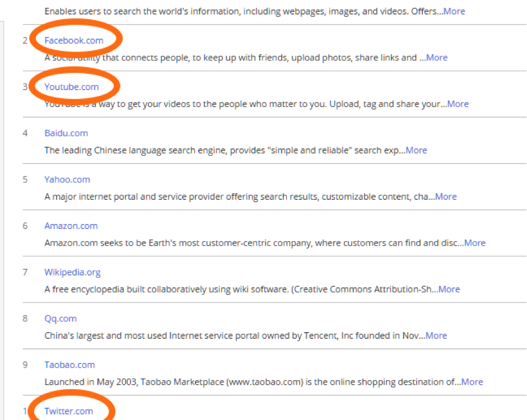The height and width of the screenshot is (420, 527).
Task: Select the rank number 4 beside Baidu.com
Action: click(25, 133)
